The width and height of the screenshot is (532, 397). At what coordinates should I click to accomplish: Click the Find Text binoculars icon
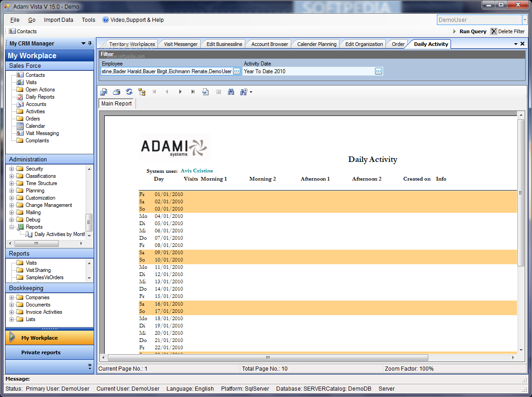click(x=231, y=92)
